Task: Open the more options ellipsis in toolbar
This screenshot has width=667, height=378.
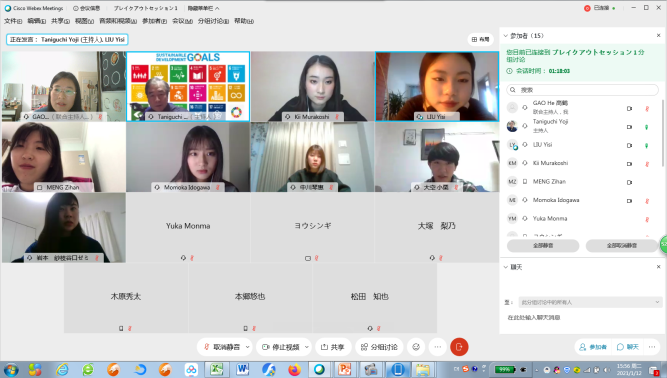Action: click(x=438, y=347)
